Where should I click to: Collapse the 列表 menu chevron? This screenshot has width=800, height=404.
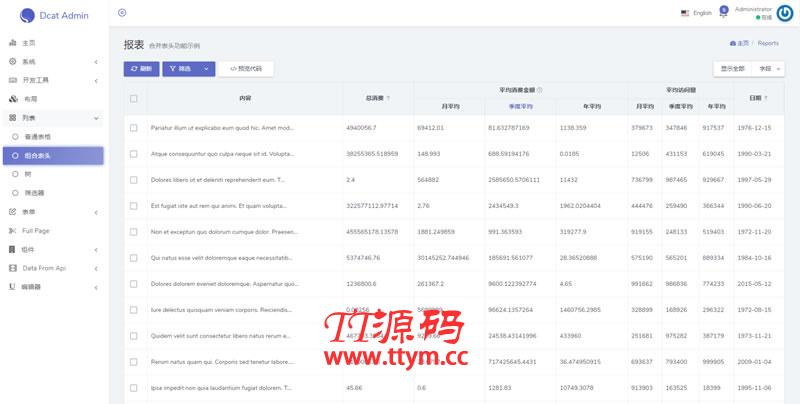(96, 118)
